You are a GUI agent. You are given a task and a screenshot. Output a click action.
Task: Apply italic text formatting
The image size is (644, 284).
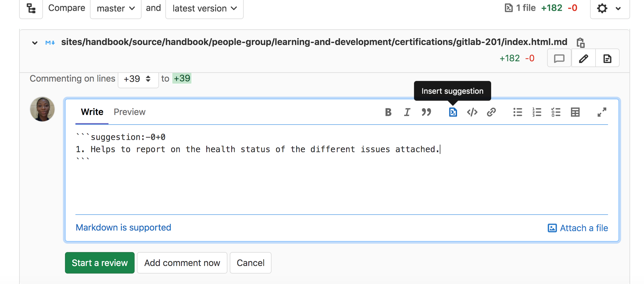point(407,112)
